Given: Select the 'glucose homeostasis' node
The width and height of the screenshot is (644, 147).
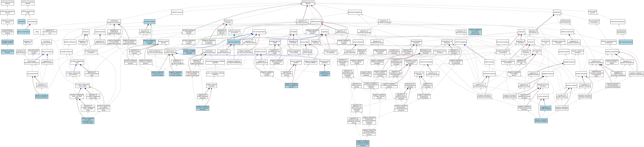Looking at the screenshot, I should [x=626, y=42].
